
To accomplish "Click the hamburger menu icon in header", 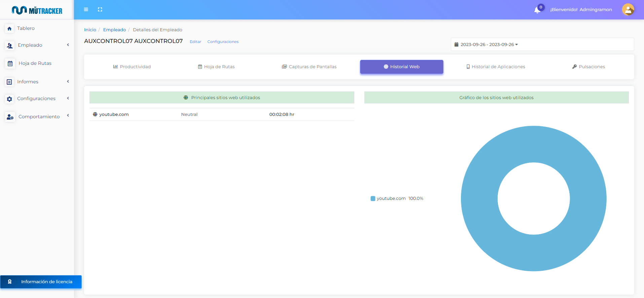I will 86,9.
